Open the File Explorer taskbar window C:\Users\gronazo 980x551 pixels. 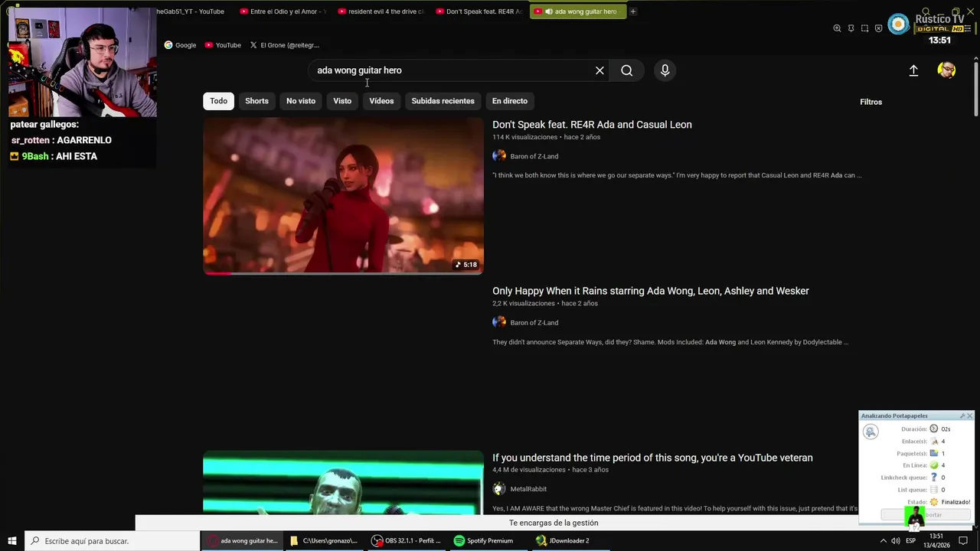tap(322, 541)
